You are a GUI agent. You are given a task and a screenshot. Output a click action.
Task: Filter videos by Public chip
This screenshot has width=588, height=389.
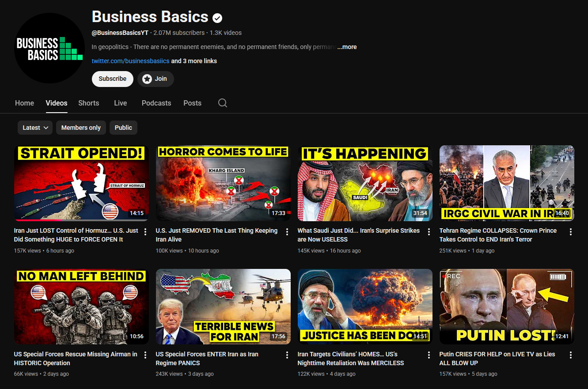pyautogui.click(x=123, y=128)
